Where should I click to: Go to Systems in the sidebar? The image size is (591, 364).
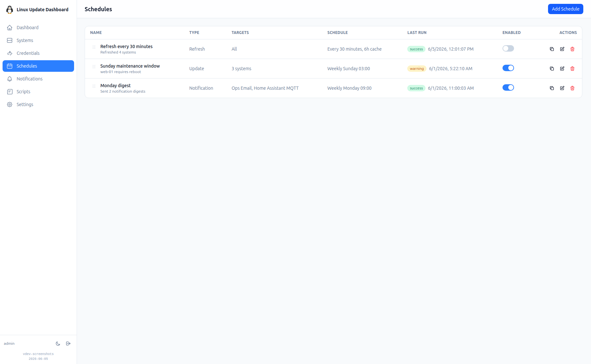[38, 40]
